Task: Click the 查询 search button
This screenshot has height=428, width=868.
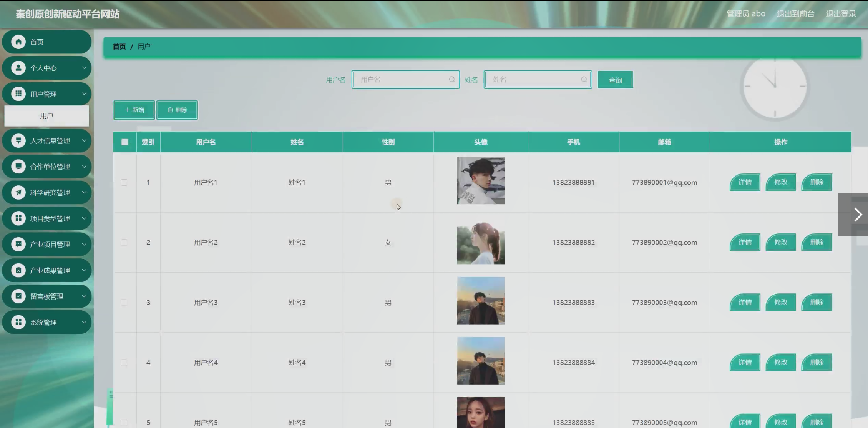Action: tap(615, 80)
